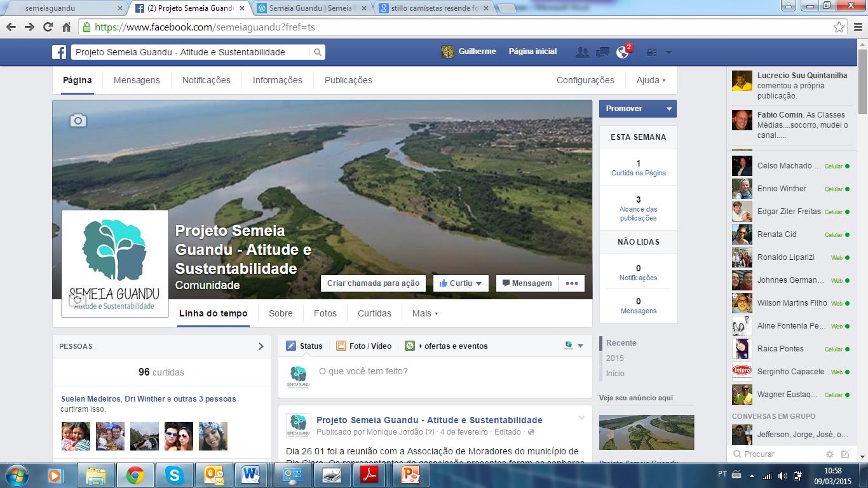The height and width of the screenshot is (488, 868).
Task: Click the new chat message compose icon
Action: pos(845,454)
